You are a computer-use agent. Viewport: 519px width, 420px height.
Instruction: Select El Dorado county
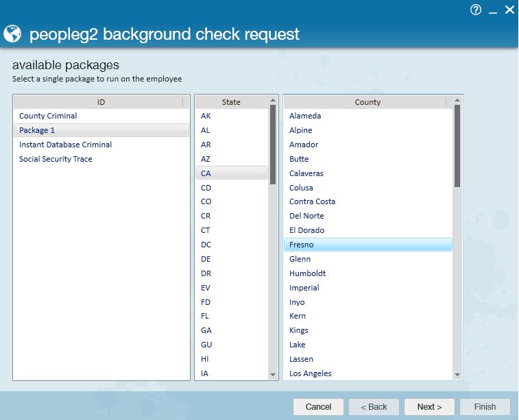(367, 230)
